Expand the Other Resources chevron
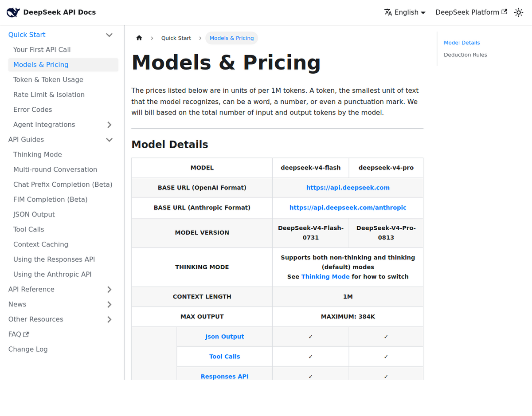Image resolution: width=532 pixels, height=416 pixels. tap(109, 319)
